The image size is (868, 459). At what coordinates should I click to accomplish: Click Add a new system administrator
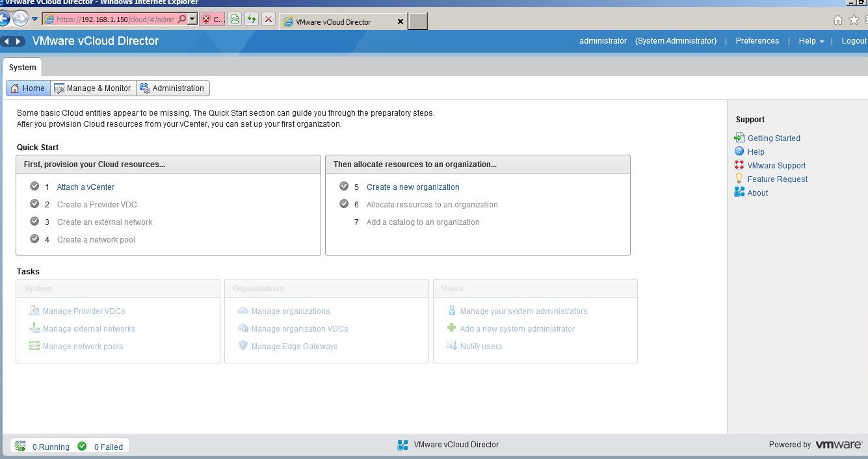[518, 328]
